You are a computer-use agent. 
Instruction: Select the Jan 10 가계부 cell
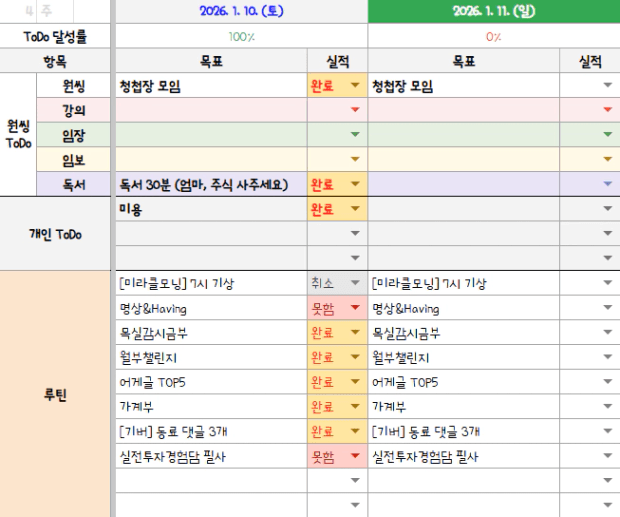[x=211, y=406]
